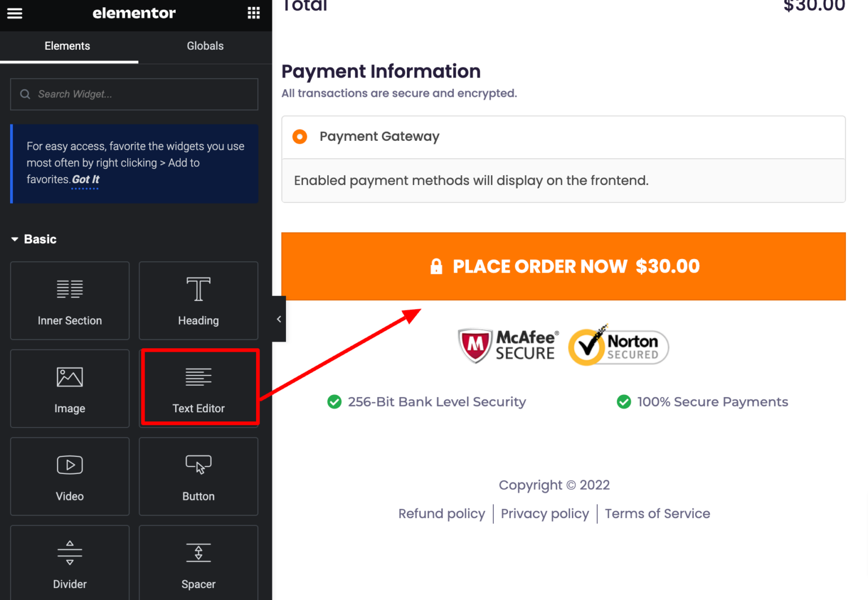Select the Video widget

tap(70, 476)
